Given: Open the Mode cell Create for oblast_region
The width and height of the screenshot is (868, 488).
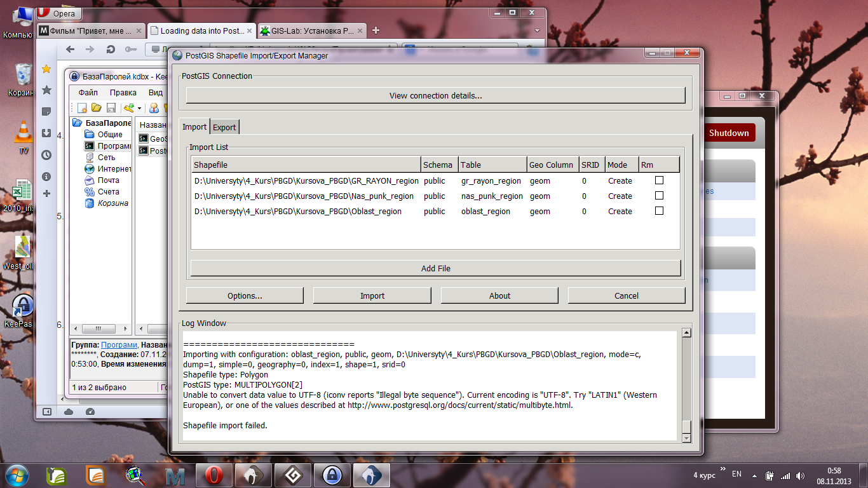Looking at the screenshot, I should pos(620,212).
